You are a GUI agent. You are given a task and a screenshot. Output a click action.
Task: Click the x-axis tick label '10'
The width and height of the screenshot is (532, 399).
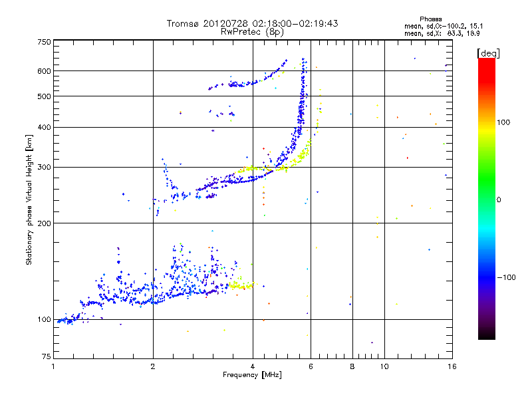tap(384, 366)
